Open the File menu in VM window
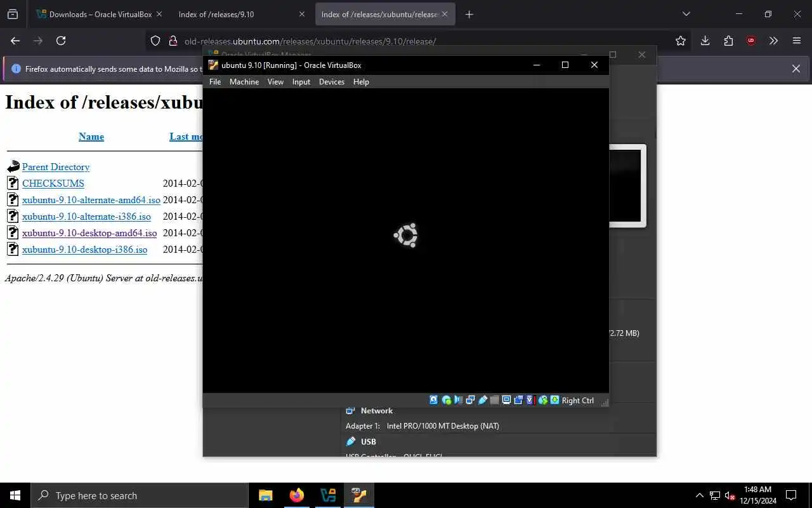Image resolution: width=812 pixels, height=508 pixels. click(x=215, y=82)
